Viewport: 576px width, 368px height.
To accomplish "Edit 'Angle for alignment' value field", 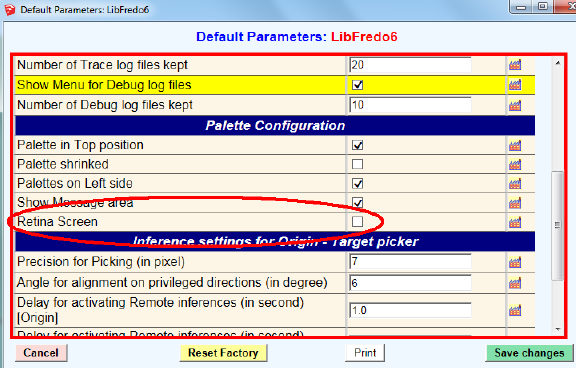I will coord(410,283).
